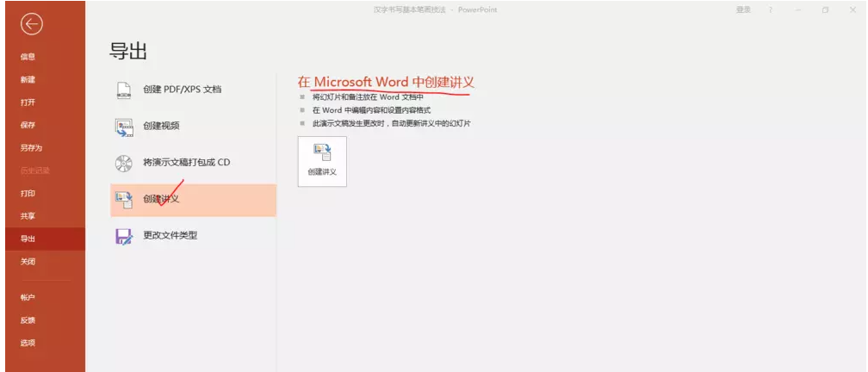Click 反馈 in the sidebar

28,320
